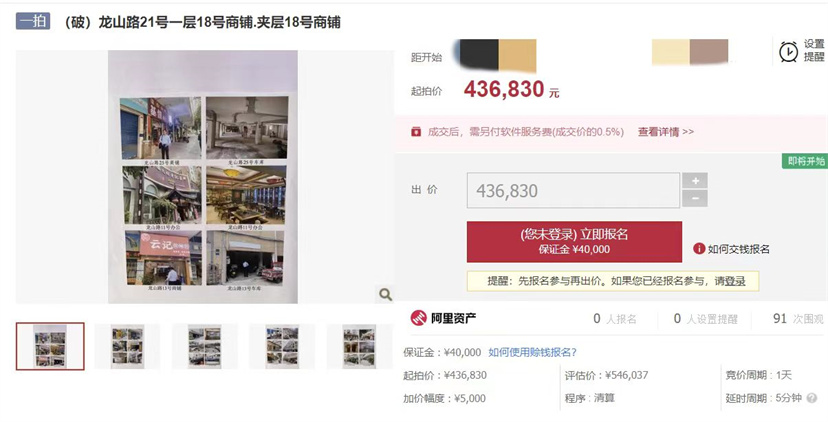This screenshot has width=828, height=422.
Task: Increase bid with the plus stepper
Action: coord(695,181)
